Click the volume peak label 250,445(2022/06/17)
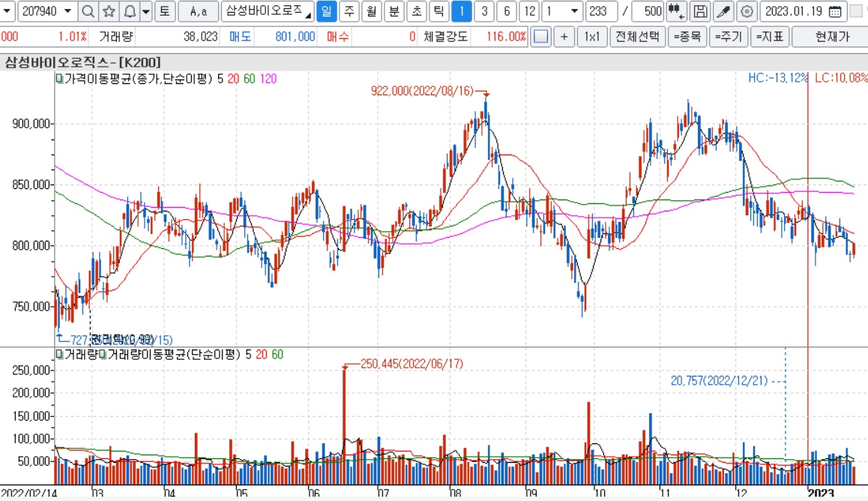Screen dimensions: 868x501 pos(412,364)
